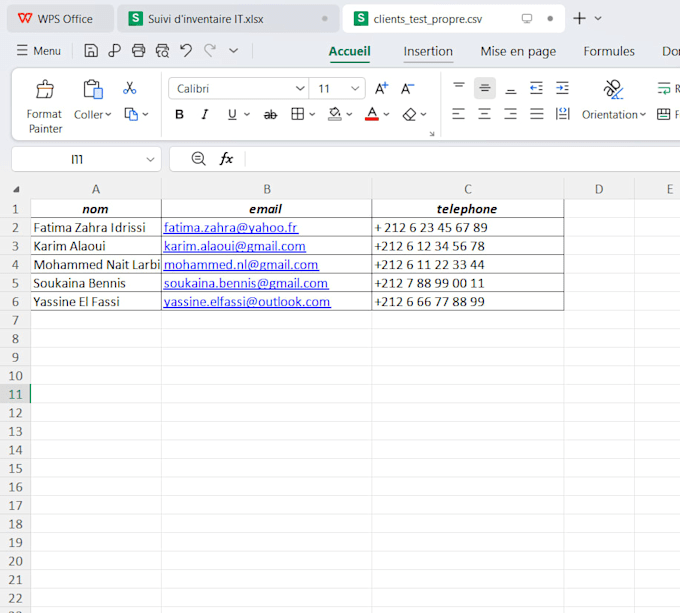The height and width of the screenshot is (613, 680).
Task: Expand the borders options arrow
Action: tap(312, 114)
